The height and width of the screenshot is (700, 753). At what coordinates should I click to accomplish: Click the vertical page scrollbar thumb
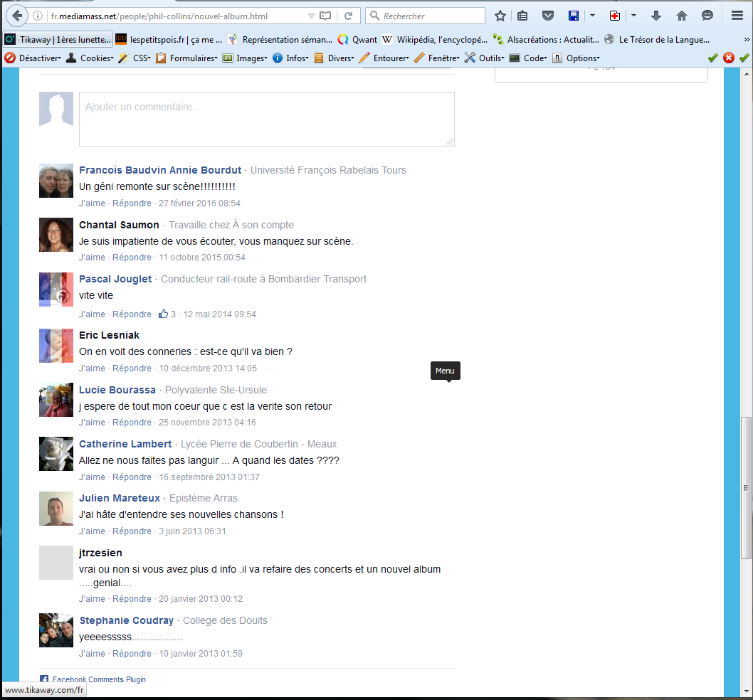click(746, 487)
